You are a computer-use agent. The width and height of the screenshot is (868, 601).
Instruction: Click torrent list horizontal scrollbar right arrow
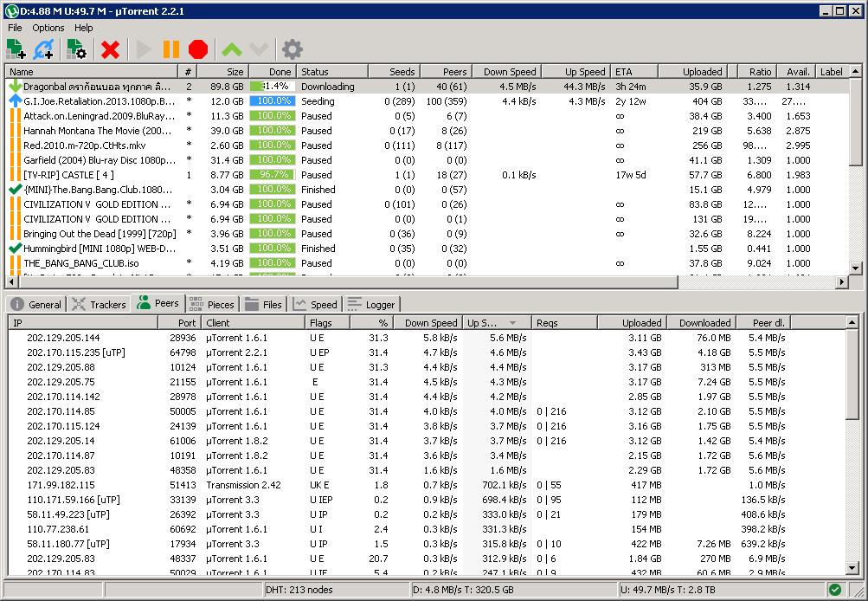(841, 282)
